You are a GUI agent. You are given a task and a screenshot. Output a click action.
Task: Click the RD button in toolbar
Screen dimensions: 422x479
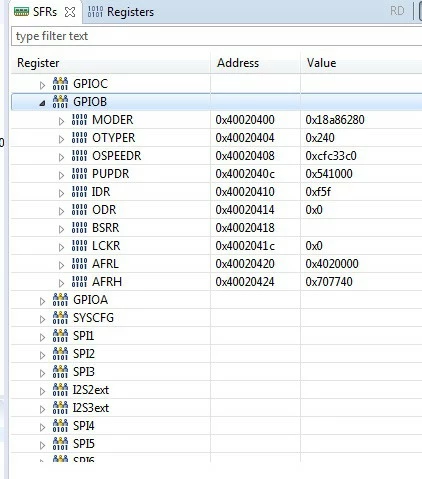pyautogui.click(x=397, y=11)
